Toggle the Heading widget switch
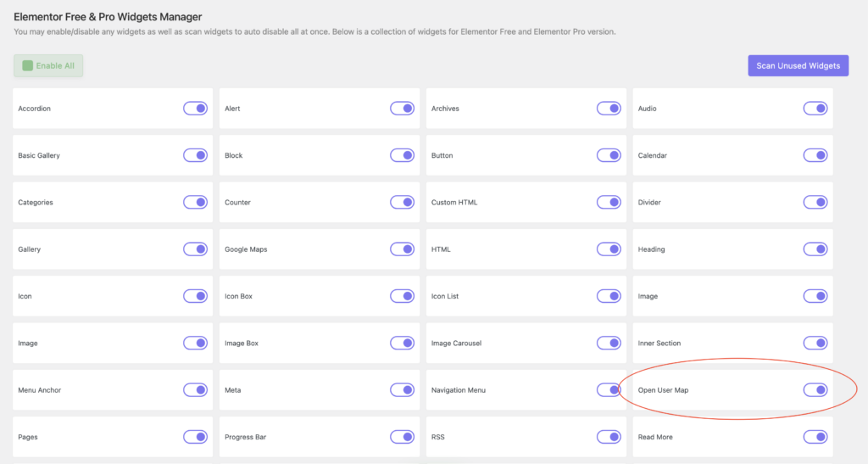 (x=815, y=249)
